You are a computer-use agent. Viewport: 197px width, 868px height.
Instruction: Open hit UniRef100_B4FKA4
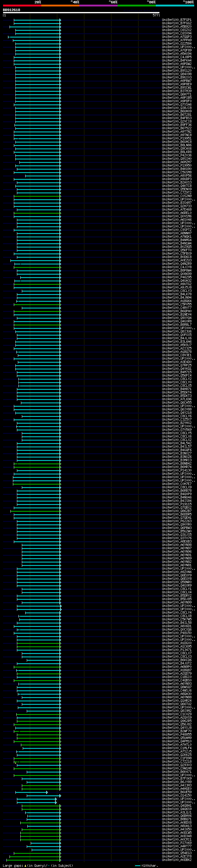(176, 60)
